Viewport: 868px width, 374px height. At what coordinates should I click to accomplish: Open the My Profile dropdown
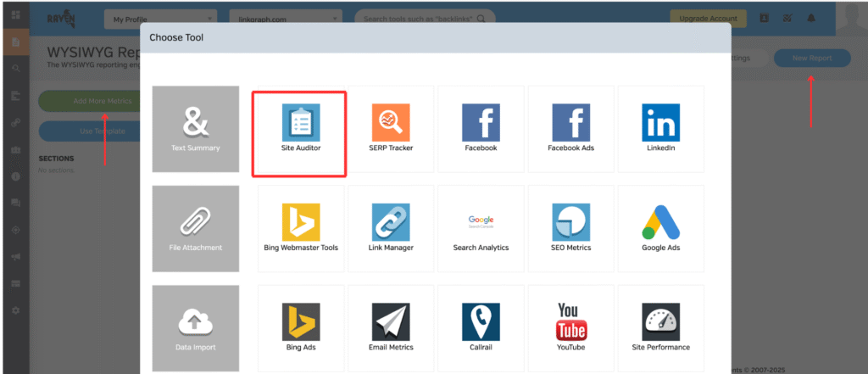tap(162, 20)
